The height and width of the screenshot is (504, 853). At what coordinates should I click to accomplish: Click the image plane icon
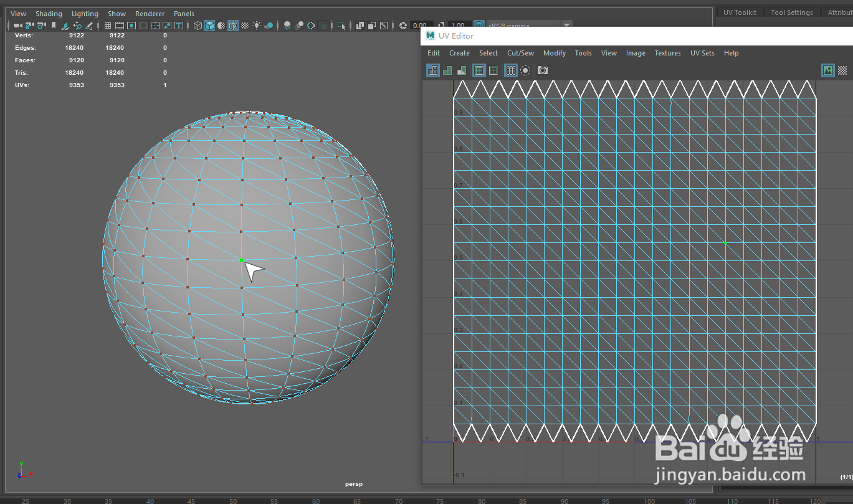[65, 26]
